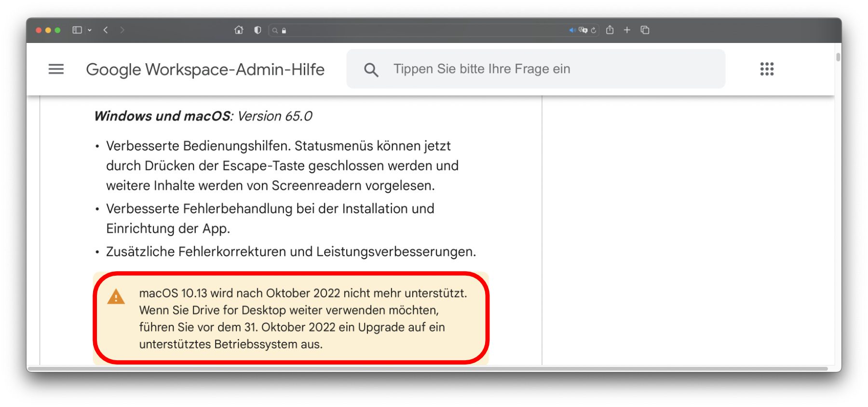
Task: Open Safari privacy report shield icon
Action: pos(258,30)
